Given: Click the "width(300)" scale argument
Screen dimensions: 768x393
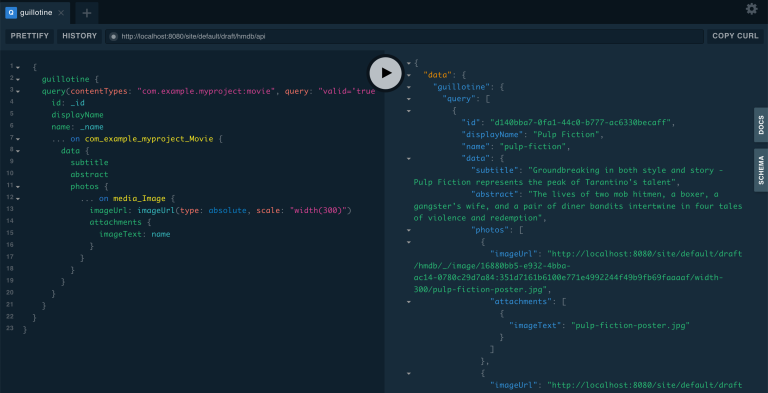Looking at the screenshot, I should point(318,211).
